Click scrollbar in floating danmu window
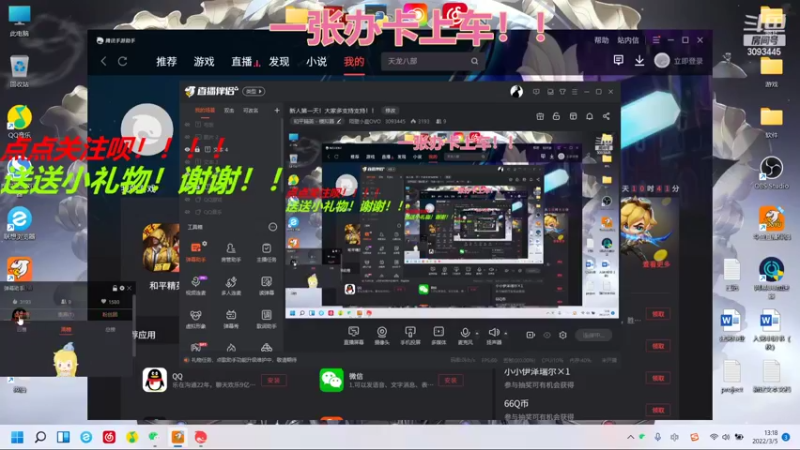The height and width of the screenshot is (450, 800). [134, 325]
